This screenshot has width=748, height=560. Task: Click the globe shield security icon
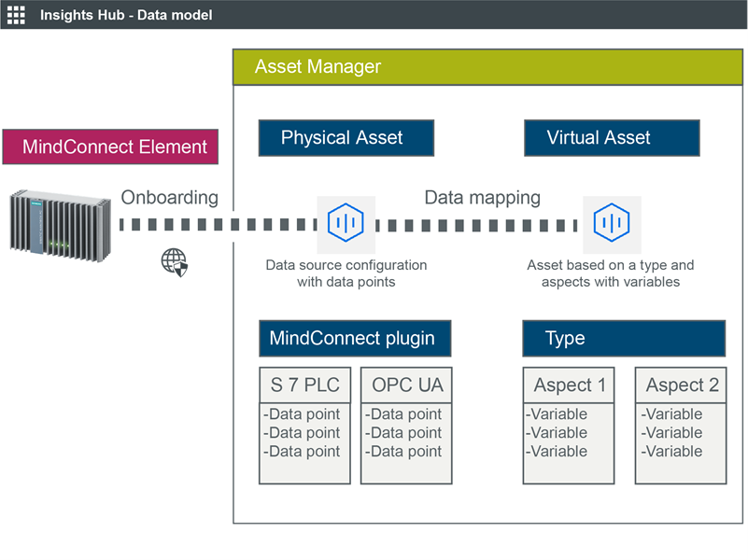pos(174,262)
